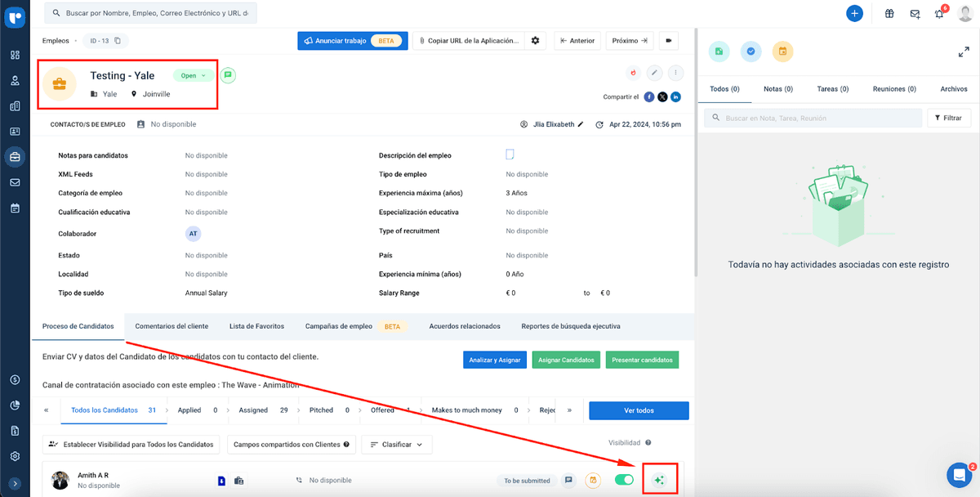Open the gift icon in top bar
The image size is (980, 497).
(888, 14)
